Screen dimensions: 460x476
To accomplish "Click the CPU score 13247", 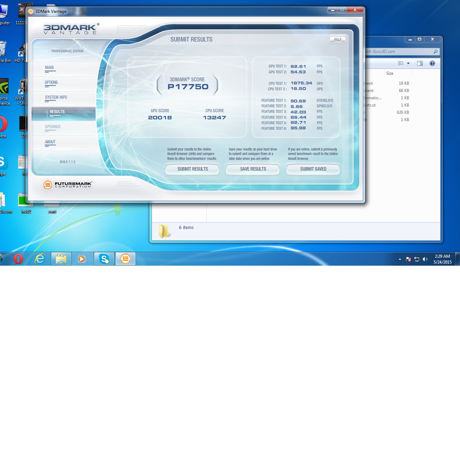I will [x=214, y=118].
